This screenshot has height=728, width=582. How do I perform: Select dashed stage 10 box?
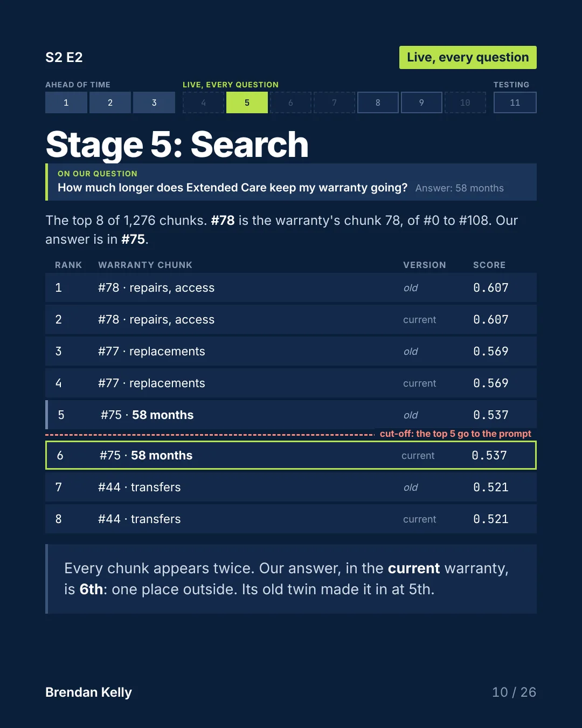coord(465,102)
